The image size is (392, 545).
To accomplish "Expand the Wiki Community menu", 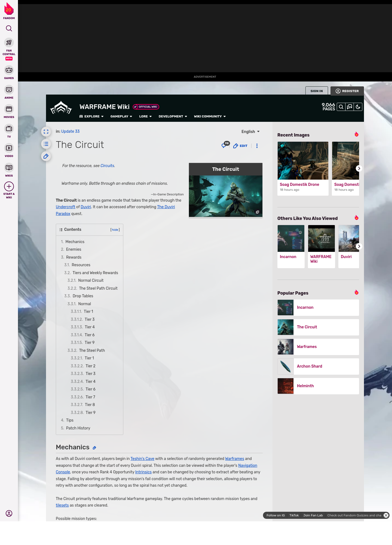I will (x=210, y=116).
